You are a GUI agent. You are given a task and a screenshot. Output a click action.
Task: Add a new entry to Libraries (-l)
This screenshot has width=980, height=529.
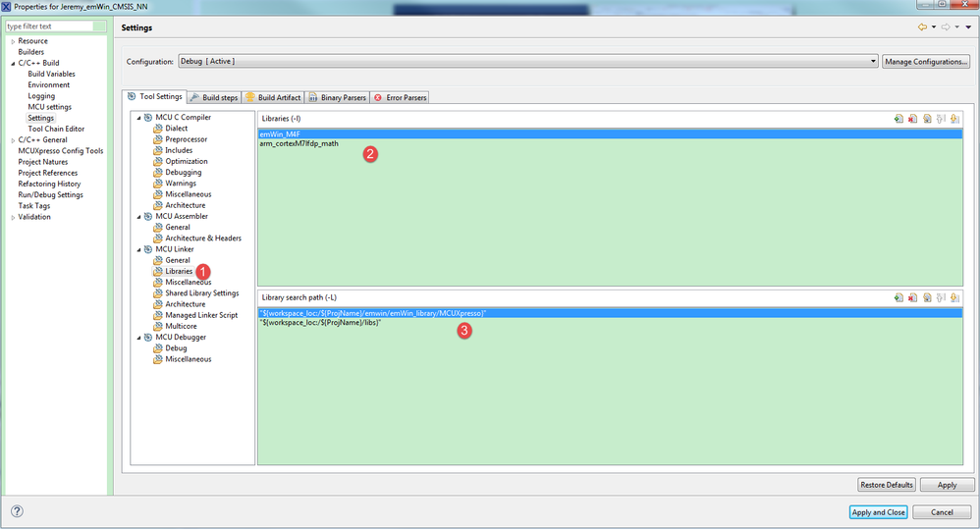click(898, 119)
